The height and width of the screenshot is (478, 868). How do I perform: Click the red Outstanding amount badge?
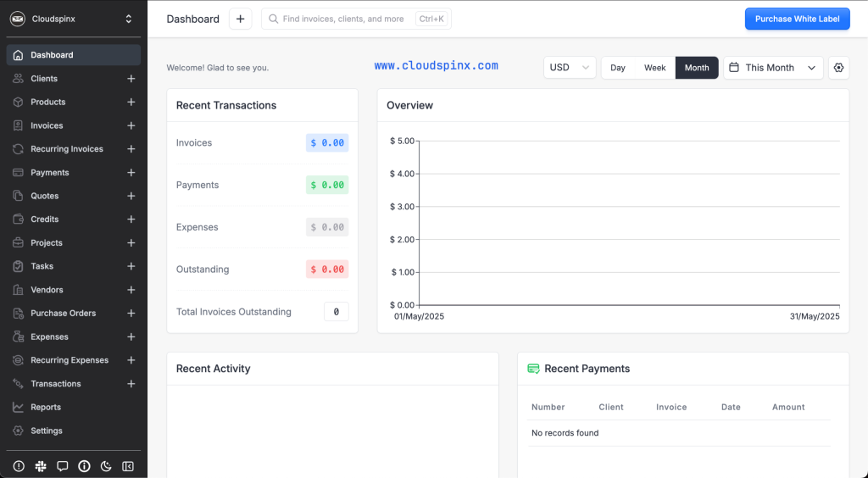(327, 270)
